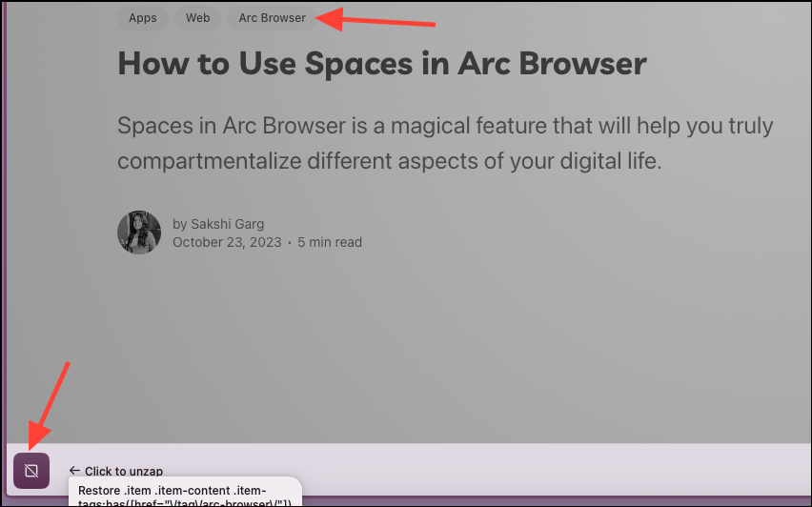This screenshot has height=507, width=812.
Task: Open the Arc Browser tag
Action: (273, 17)
